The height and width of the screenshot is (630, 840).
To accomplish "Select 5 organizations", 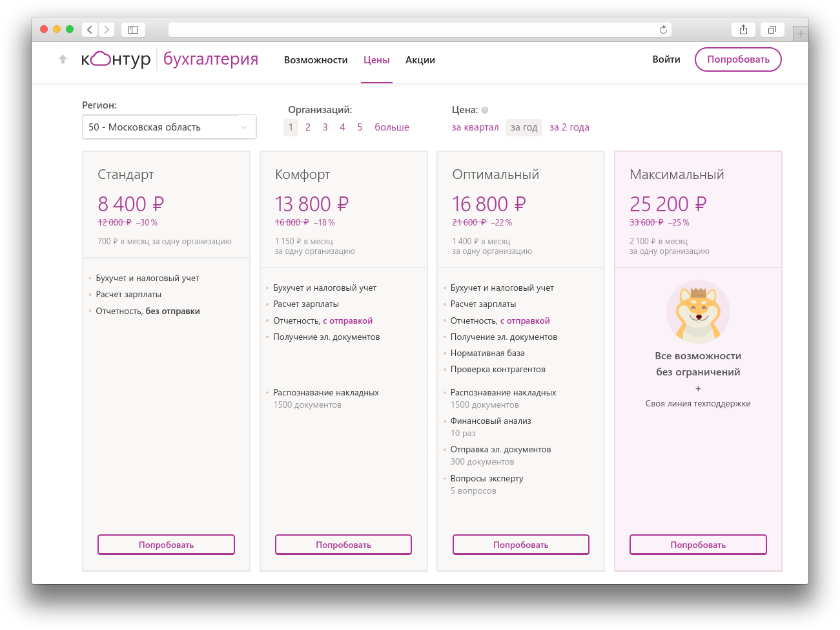I will coord(360,127).
